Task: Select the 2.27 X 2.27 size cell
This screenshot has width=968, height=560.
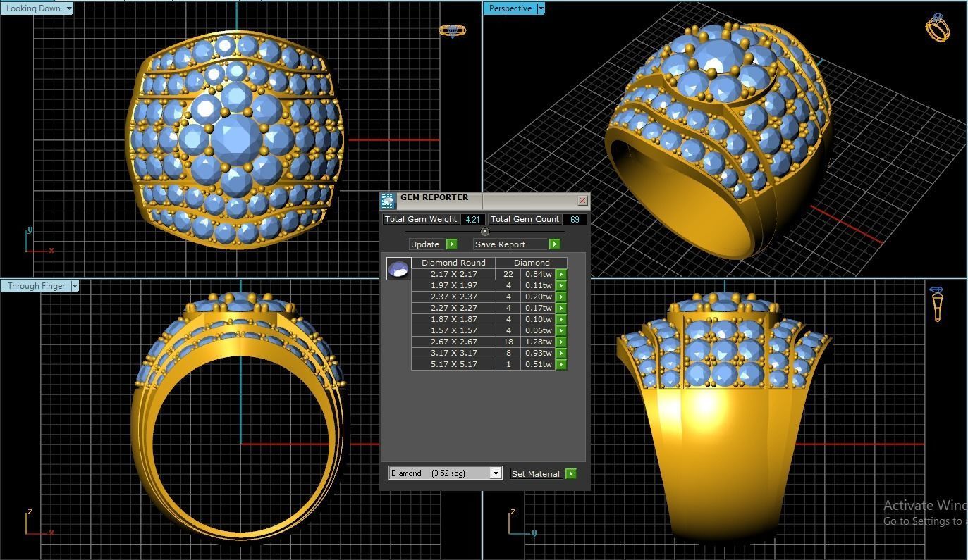Action: 453,308
